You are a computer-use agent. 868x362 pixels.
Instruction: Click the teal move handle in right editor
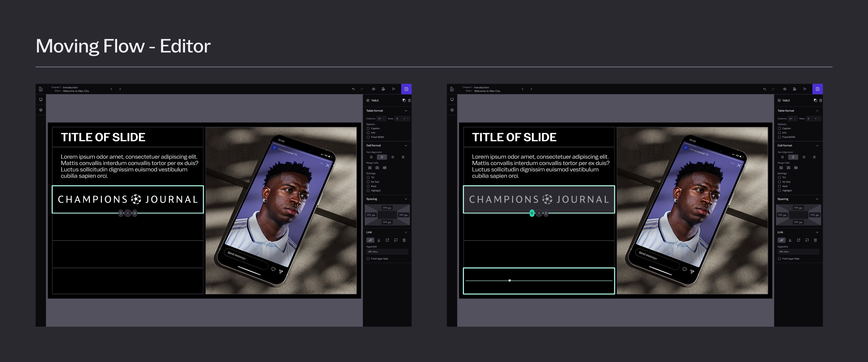point(532,213)
